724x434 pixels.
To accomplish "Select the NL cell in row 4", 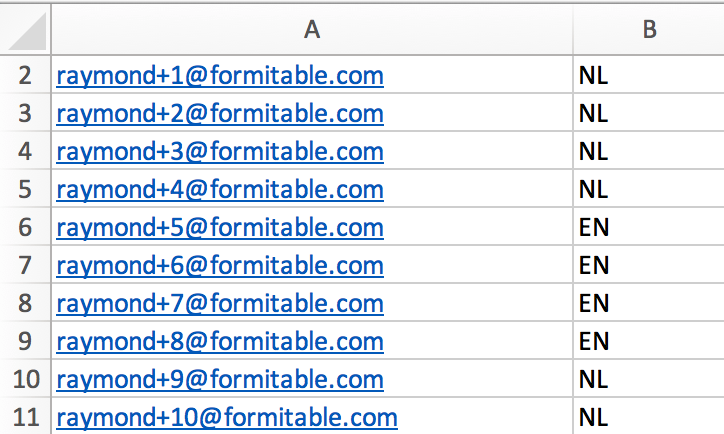I will [649, 151].
